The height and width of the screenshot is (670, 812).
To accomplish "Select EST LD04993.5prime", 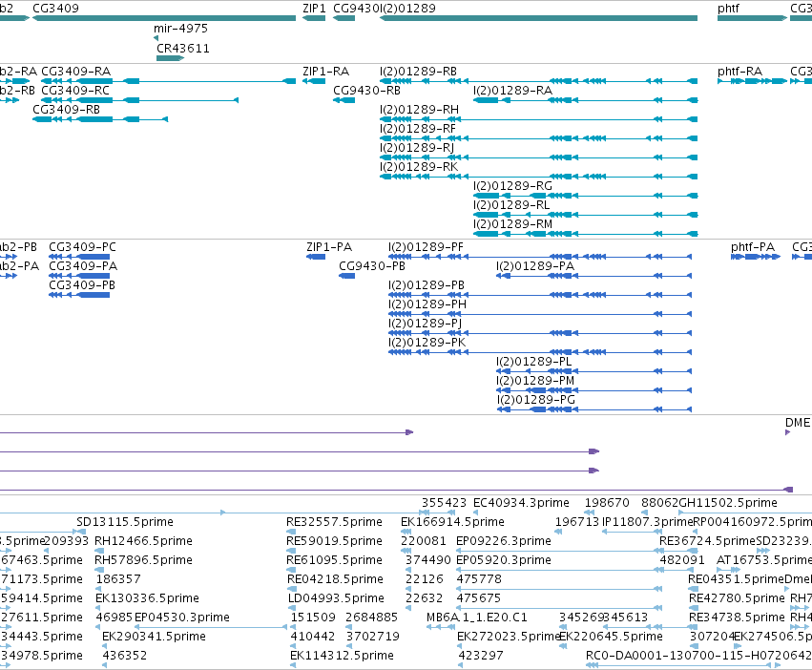I will pos(336,598).
